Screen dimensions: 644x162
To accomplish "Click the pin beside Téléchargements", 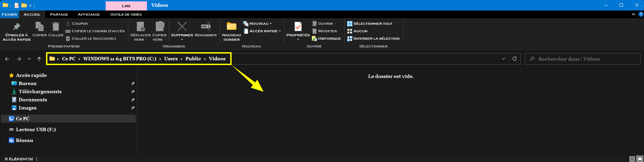I will pyautogui.click(x=133, y=92).
